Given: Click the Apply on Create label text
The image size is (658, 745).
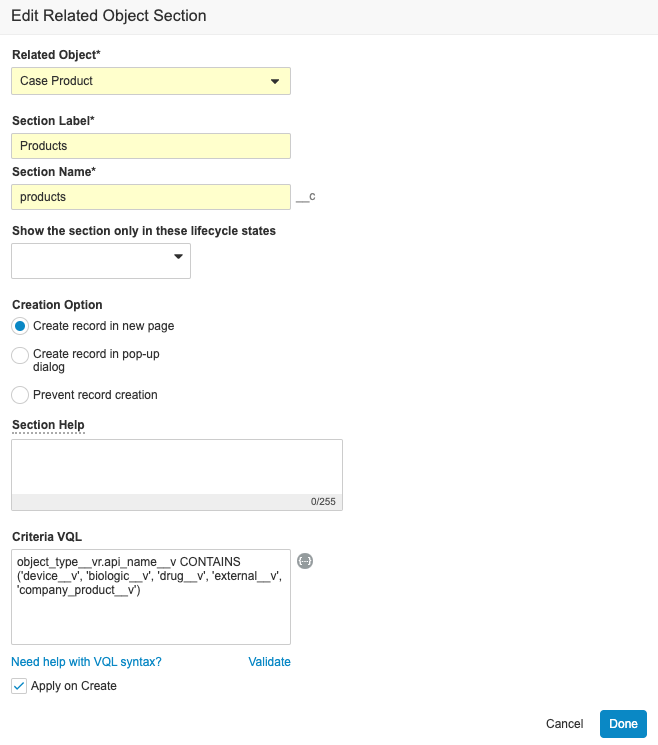Looking at the screenshot, I should [74, 686].
